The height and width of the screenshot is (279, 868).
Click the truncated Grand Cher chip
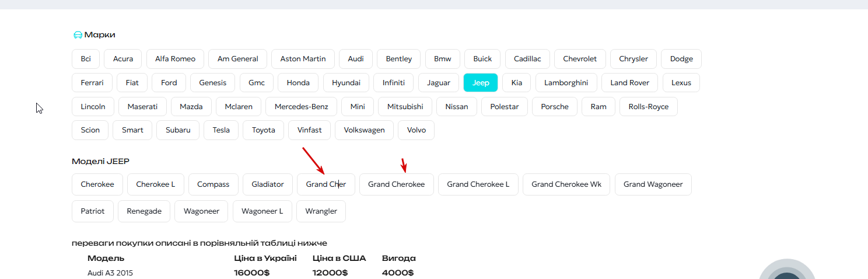[x=325, y=184]
